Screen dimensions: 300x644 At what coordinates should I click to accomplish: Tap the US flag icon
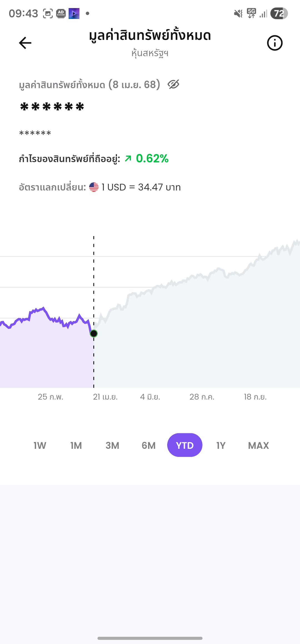[94, 187]
